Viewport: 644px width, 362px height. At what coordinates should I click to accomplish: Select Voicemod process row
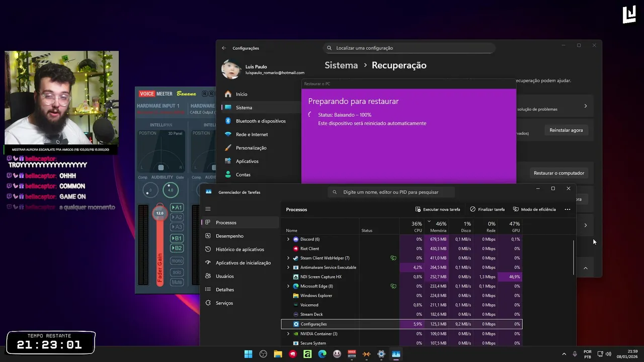401,305
